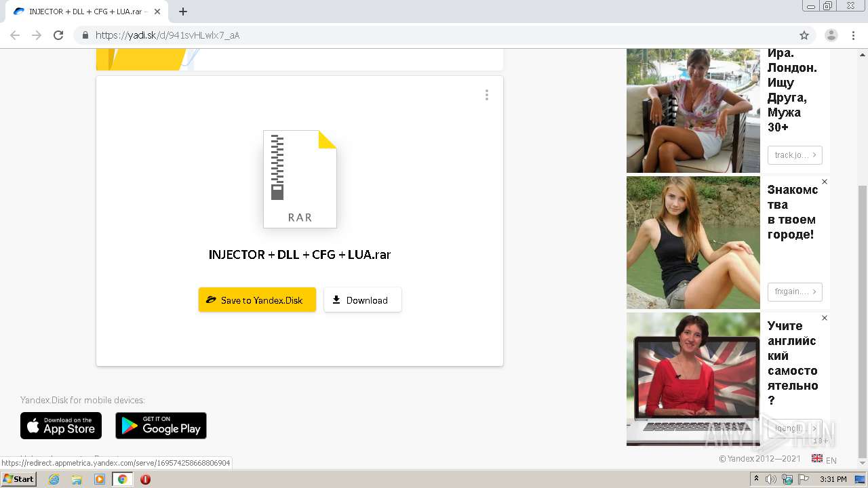Close the 'Знакомства' ad
This screenshot has height=488, width=868.
pyautogui.click(x=825, y=182)
